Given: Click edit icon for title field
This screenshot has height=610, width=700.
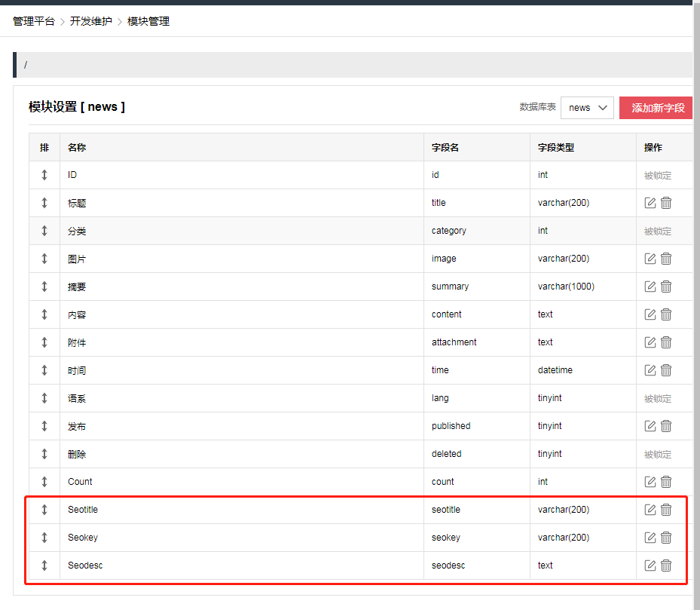Looking at the screenshot, I should (650, 203).
